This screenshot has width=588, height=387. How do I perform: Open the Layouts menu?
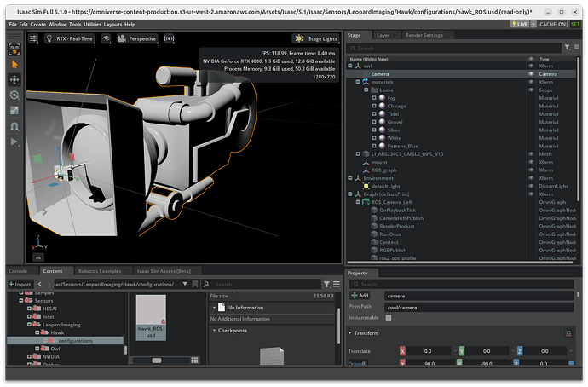112,25
